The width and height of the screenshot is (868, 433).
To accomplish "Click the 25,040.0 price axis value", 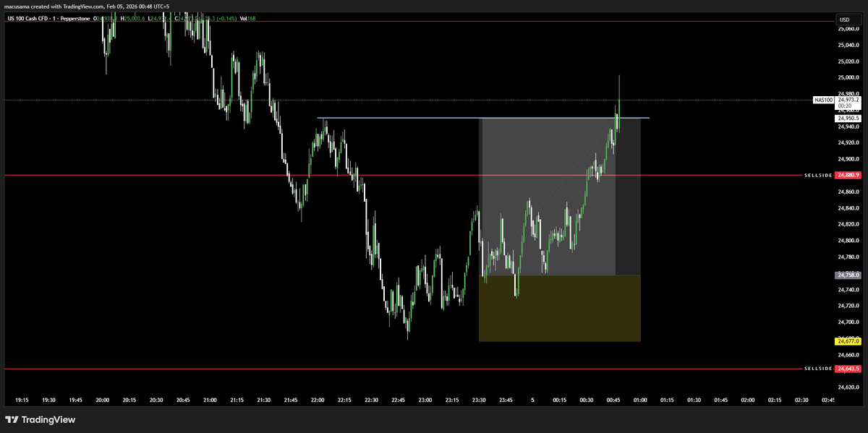I will point(848,45).
